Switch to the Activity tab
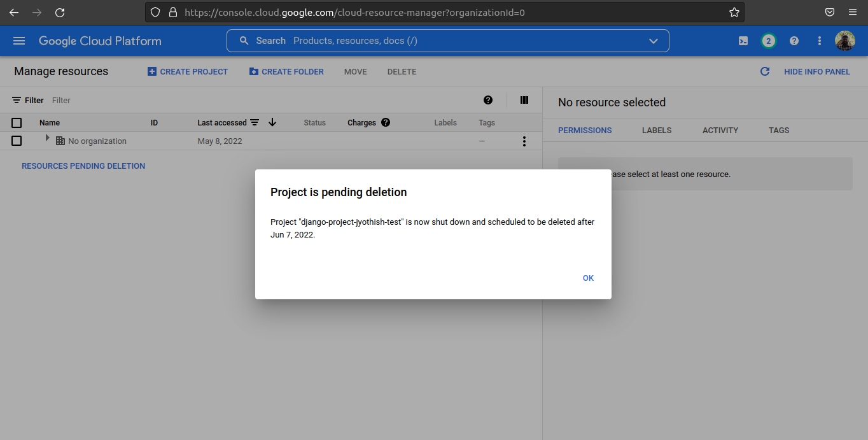The image size is (868, 440). point(720,130)
